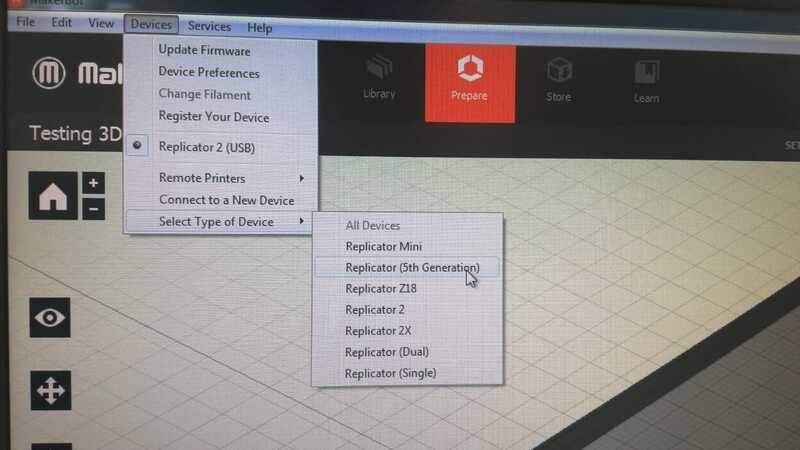Choose Change Filament

(x=220, y=94)
